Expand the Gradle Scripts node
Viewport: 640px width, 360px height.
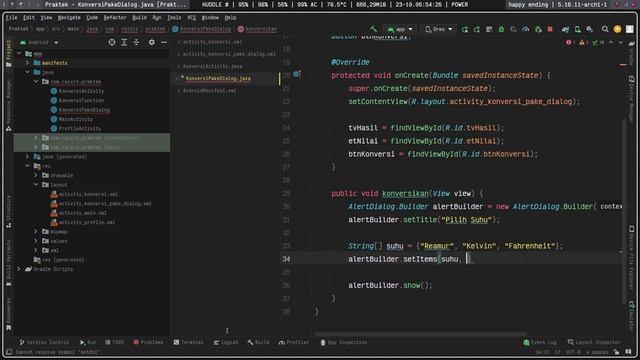(19, 269)
